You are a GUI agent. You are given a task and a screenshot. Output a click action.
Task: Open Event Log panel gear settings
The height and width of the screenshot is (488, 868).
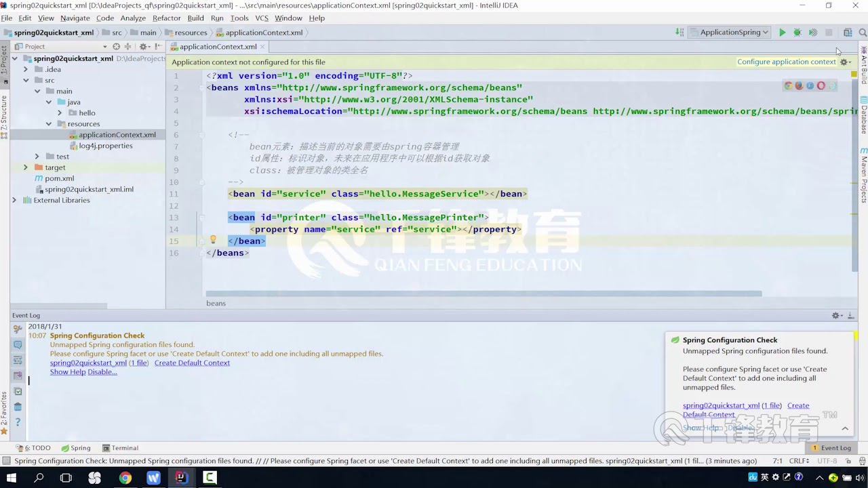[837, 316]
